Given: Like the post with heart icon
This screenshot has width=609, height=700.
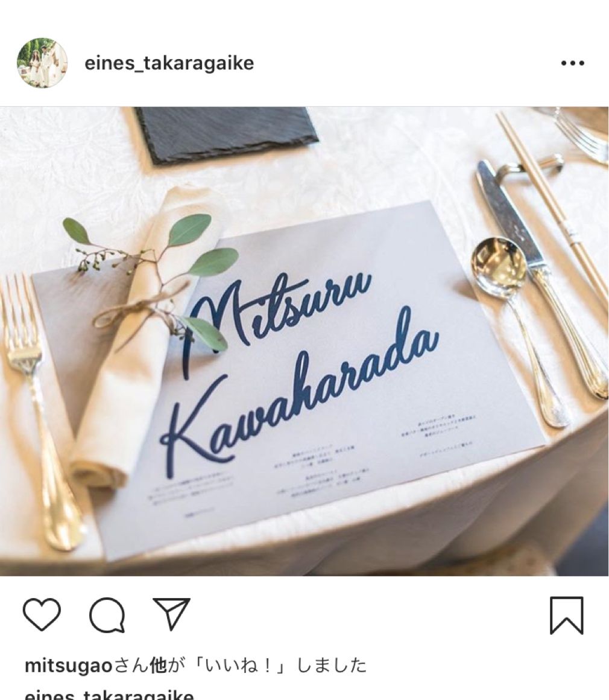Looking at the screenshot, I should coord(42,615).
